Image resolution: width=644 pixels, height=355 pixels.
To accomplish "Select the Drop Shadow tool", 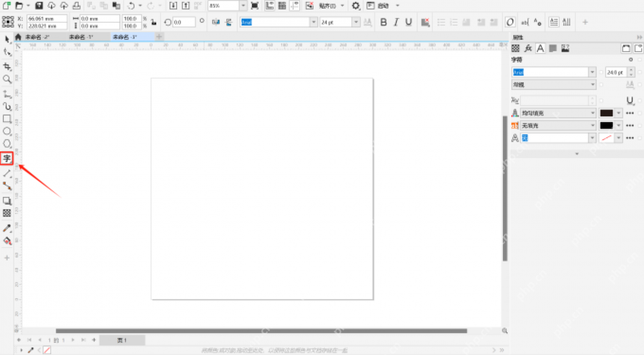I will 7,201.
